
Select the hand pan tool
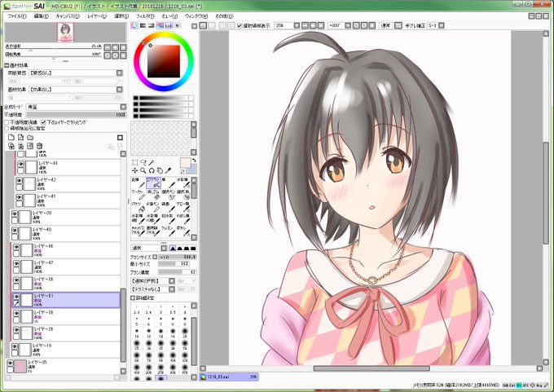160,170
